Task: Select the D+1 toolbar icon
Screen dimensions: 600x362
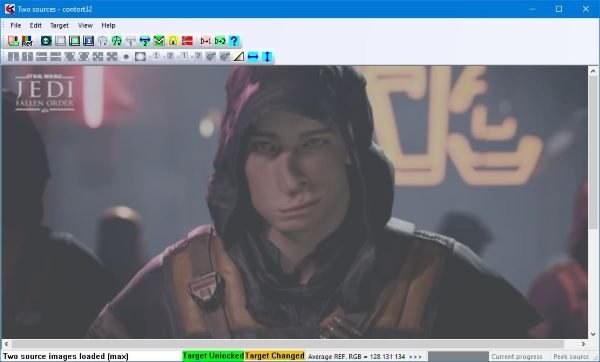Action: [205, 41]
